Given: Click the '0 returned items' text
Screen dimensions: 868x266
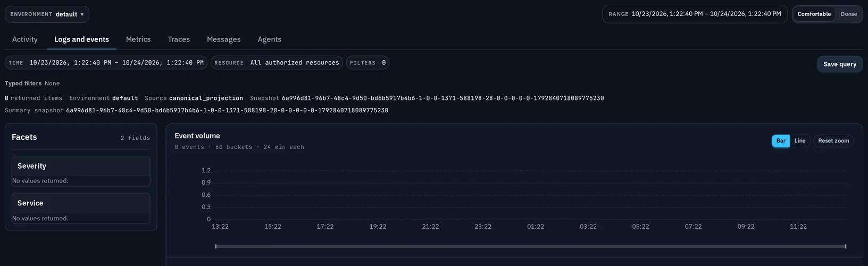Looking at the screenshot, I should click(x=34, y=98).
